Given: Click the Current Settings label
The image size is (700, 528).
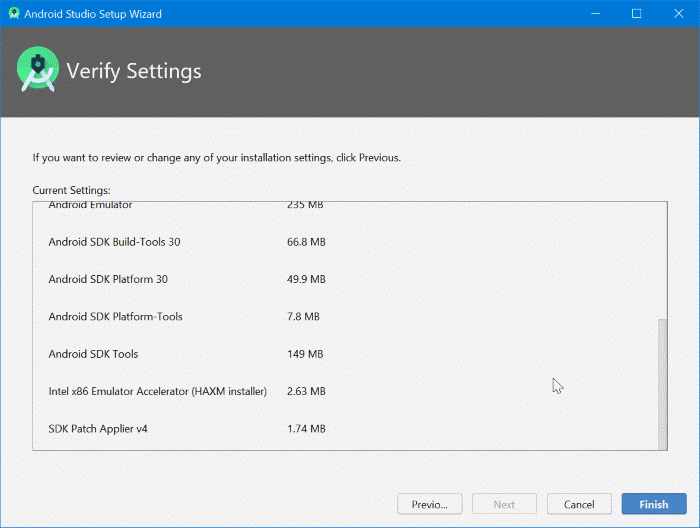Looking at the screenshot, I should [71, 191].
